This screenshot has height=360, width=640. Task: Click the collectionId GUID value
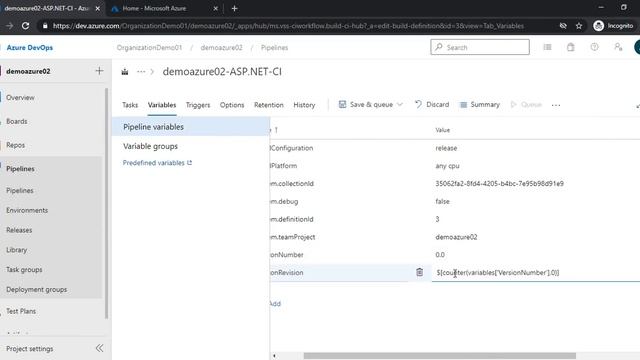(499, 184)
